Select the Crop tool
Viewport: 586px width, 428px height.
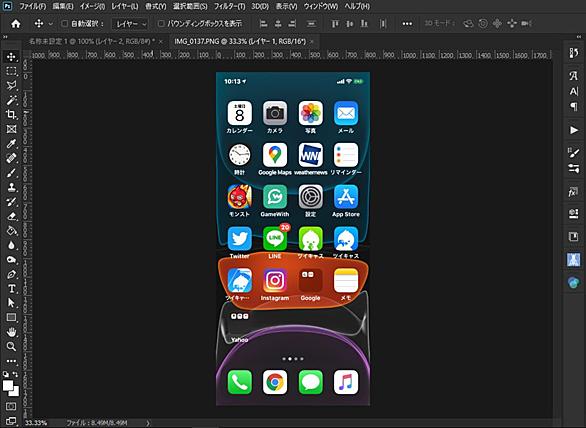(11, 114)
